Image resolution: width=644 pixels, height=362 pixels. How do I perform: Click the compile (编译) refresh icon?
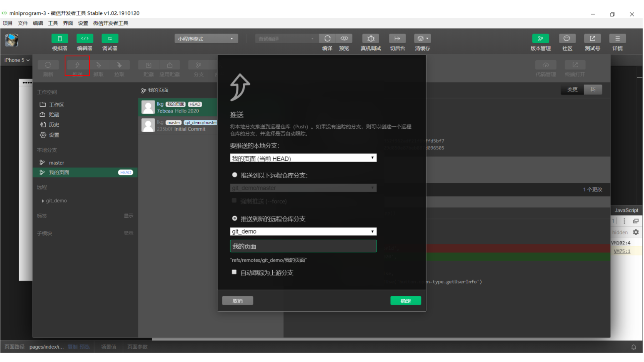pos(327,39)
